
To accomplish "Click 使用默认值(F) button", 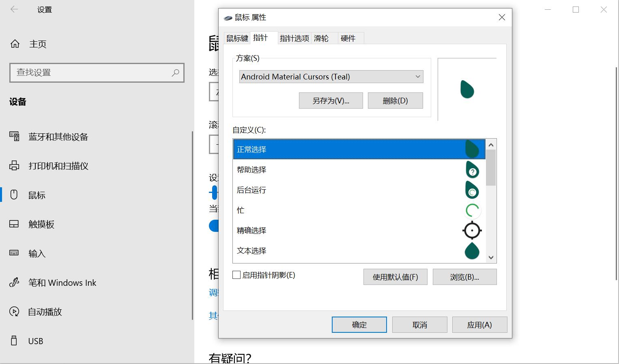I will pyautogui.click(x=395, y=277).
